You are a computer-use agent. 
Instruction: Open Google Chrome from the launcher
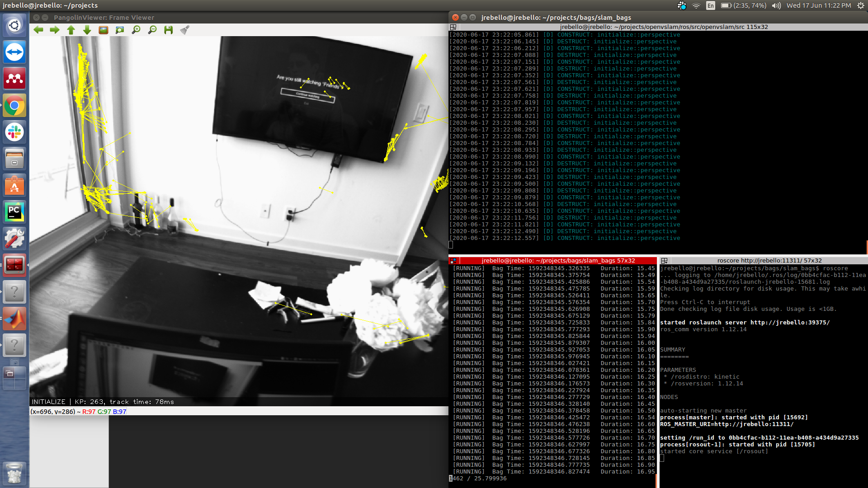point(14,105)
